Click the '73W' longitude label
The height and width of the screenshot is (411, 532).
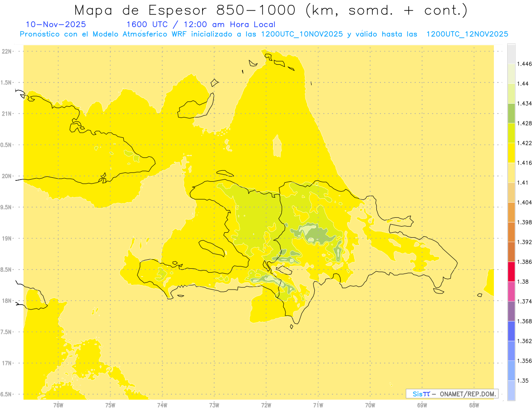point(214,405)
